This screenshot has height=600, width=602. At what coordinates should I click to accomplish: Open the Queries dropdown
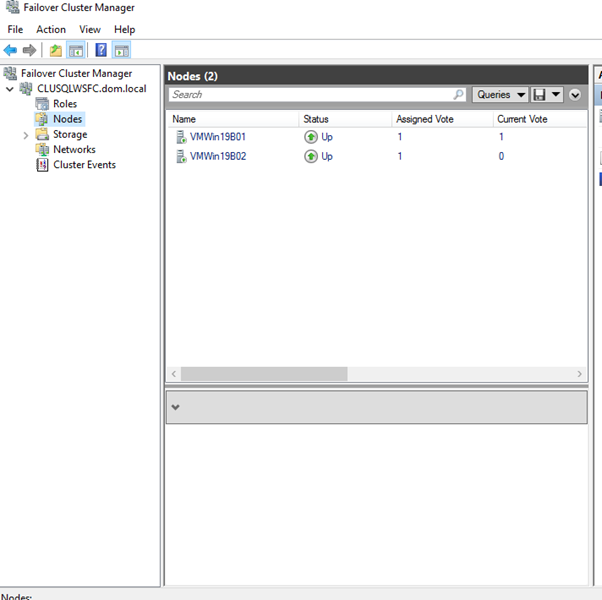[x=500, y=95]
